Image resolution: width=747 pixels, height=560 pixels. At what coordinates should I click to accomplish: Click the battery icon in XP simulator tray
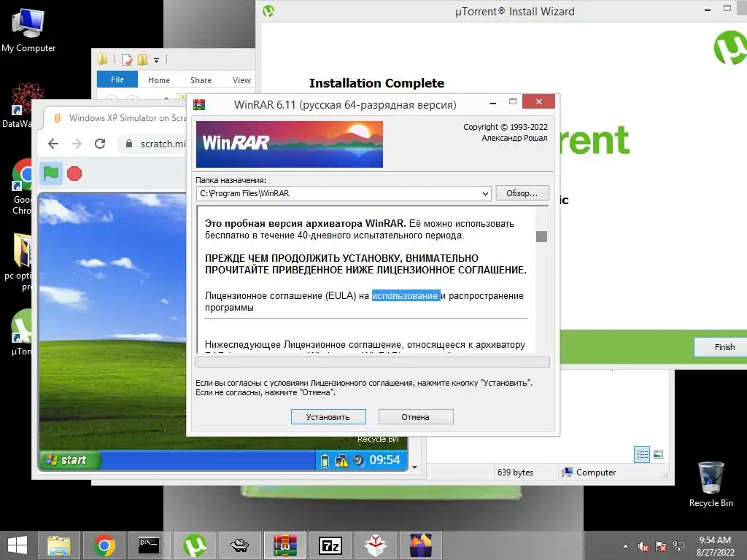[325, 461]
